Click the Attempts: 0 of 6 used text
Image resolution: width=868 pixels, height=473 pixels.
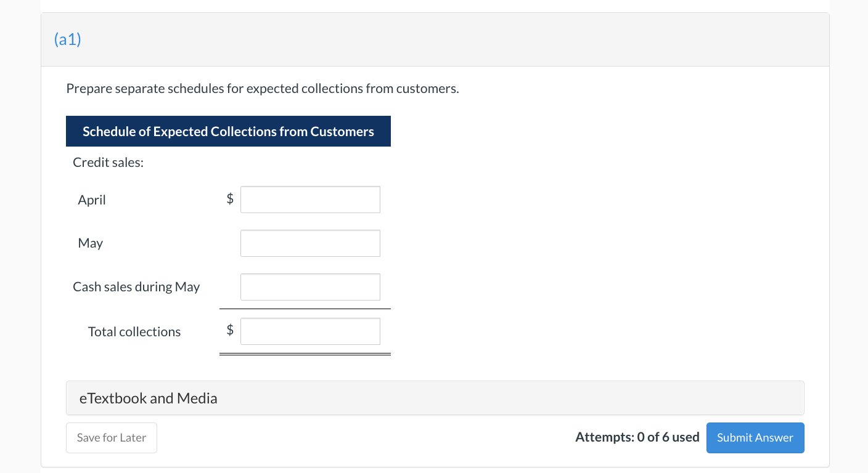637,438
